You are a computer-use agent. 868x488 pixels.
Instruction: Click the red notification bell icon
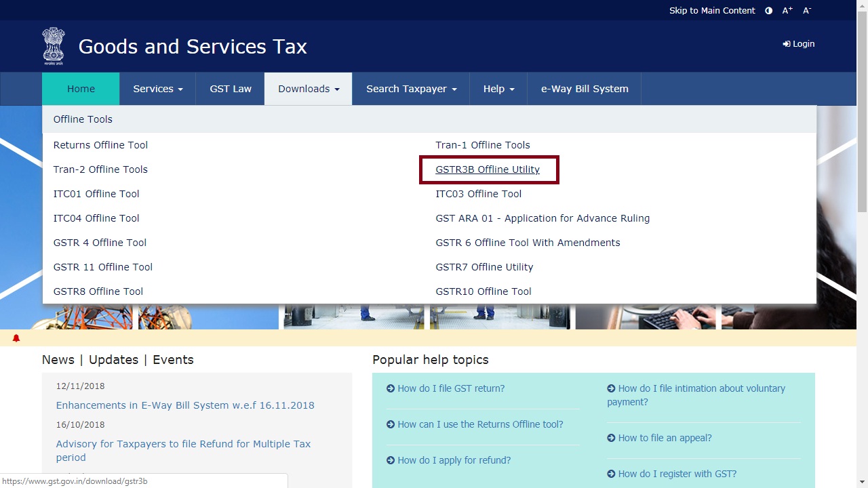(x=16, y=338)
